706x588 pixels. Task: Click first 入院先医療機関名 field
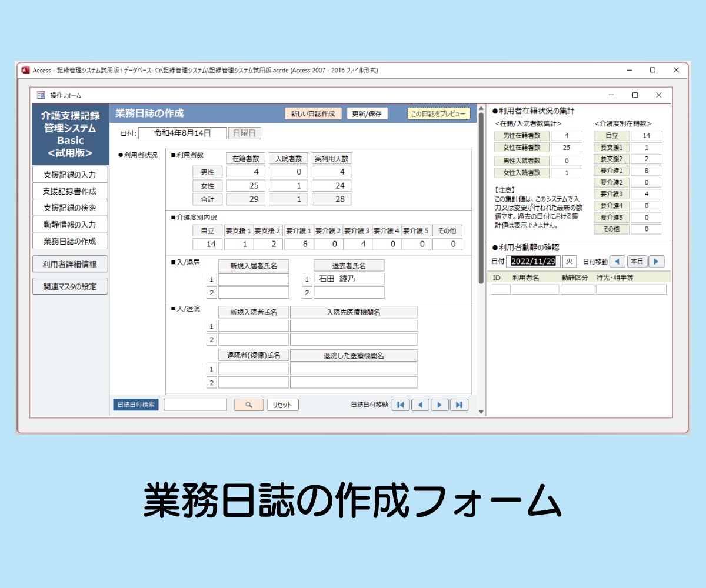354,326
